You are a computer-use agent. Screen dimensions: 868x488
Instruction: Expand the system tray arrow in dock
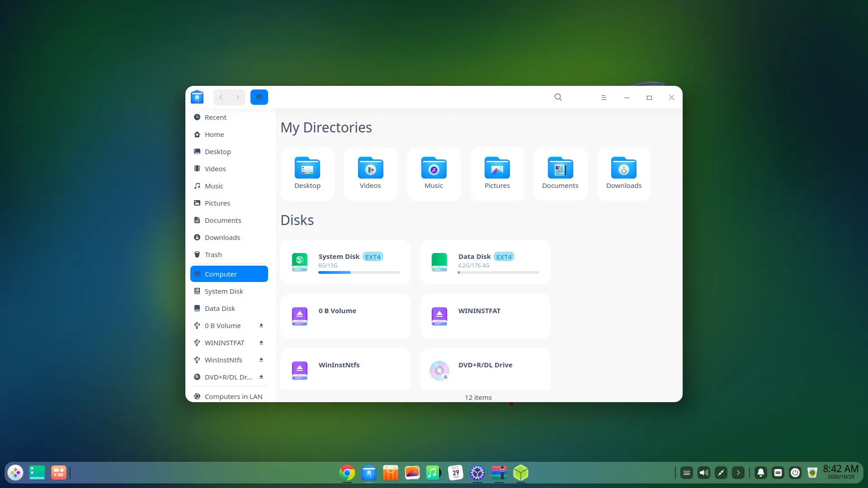coord(738,473)
